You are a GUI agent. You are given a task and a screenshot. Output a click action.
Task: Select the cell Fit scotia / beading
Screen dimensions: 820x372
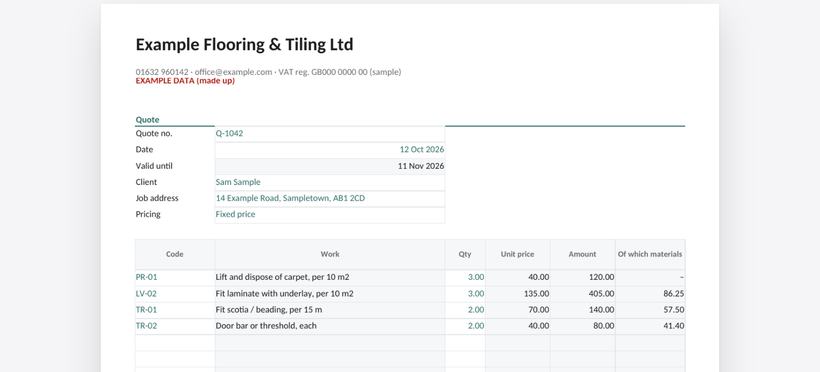tap(330, 310)
